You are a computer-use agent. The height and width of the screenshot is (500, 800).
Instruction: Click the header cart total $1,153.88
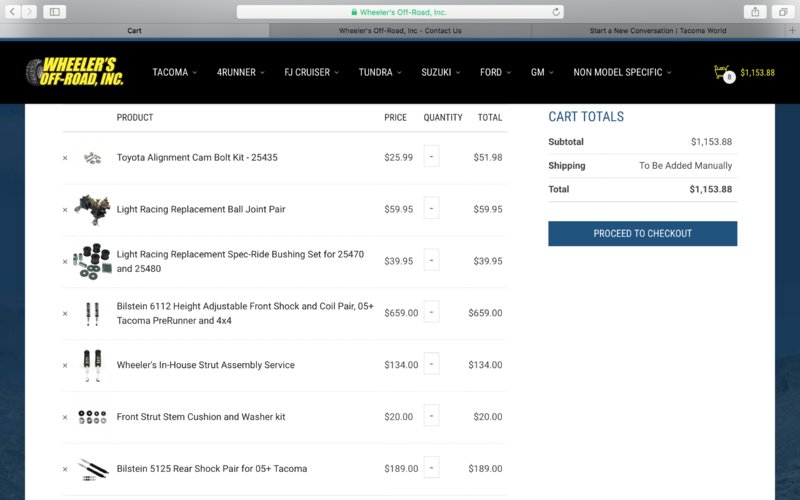pos(757,73)
